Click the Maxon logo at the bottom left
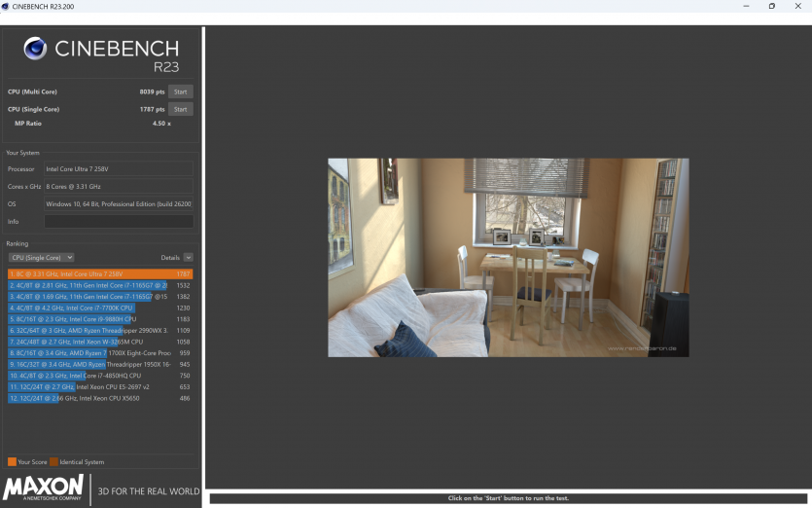This screenshot has width=812, height=508. pyautogui.click(x=44, y=489)
